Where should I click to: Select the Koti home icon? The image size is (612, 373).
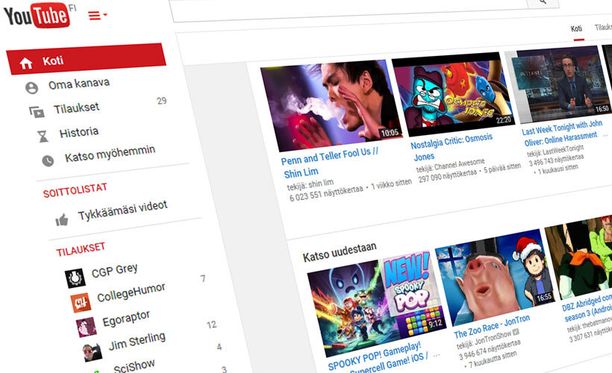click(26, 63)
